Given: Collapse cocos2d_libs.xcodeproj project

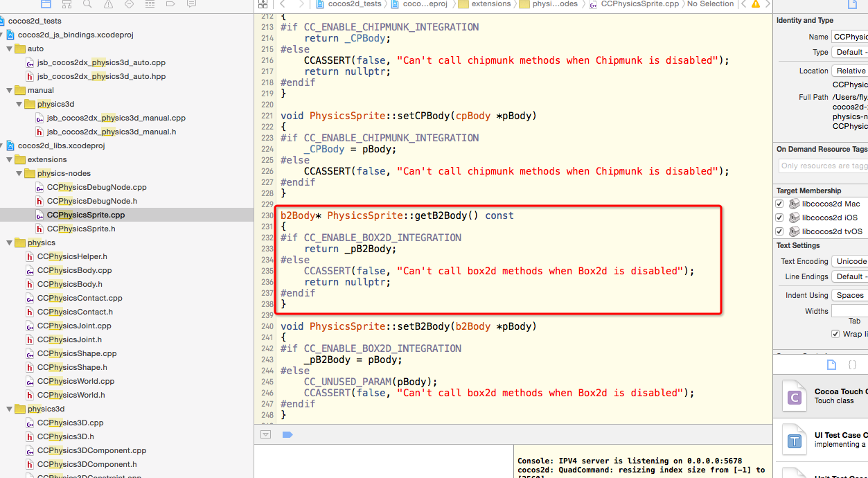Looking at the screenshot, I should click(x=2, y=145).
